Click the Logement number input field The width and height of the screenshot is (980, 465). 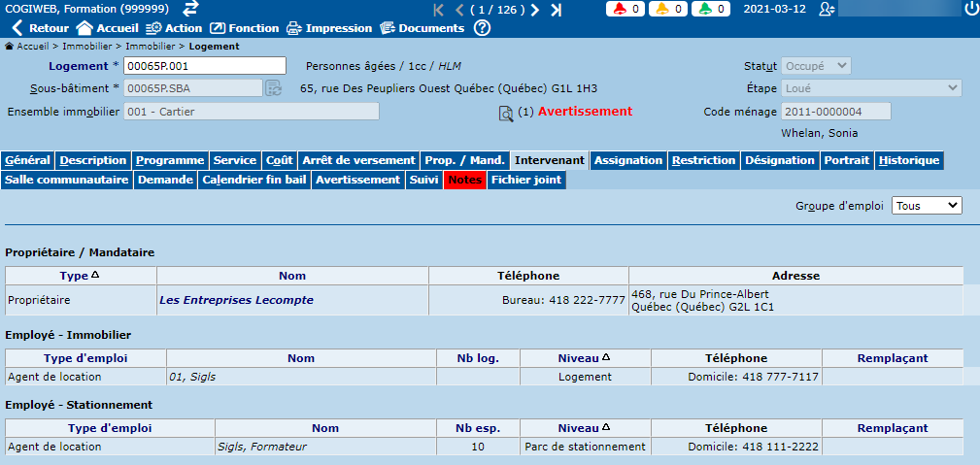click(205, 66)
